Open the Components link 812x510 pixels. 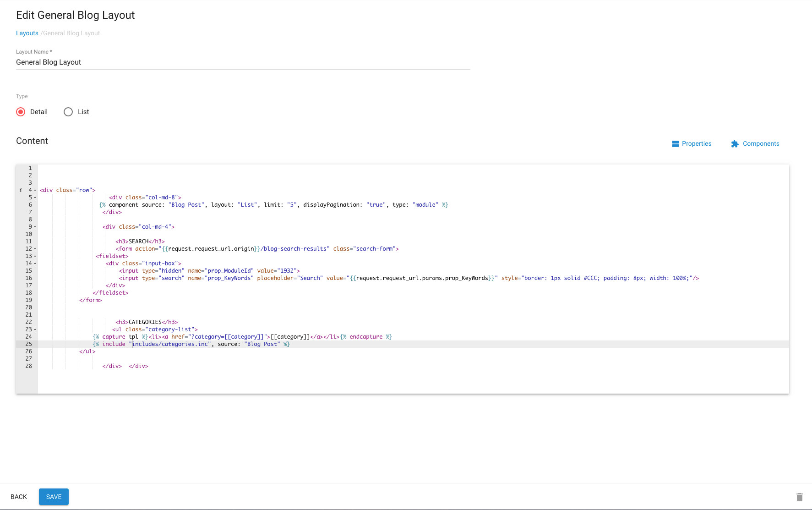pyautogui.click(x=761, y=143)
